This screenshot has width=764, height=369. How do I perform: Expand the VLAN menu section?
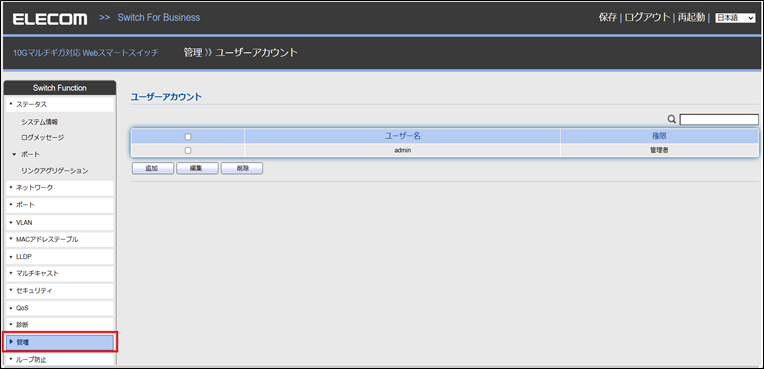point(59,222)
